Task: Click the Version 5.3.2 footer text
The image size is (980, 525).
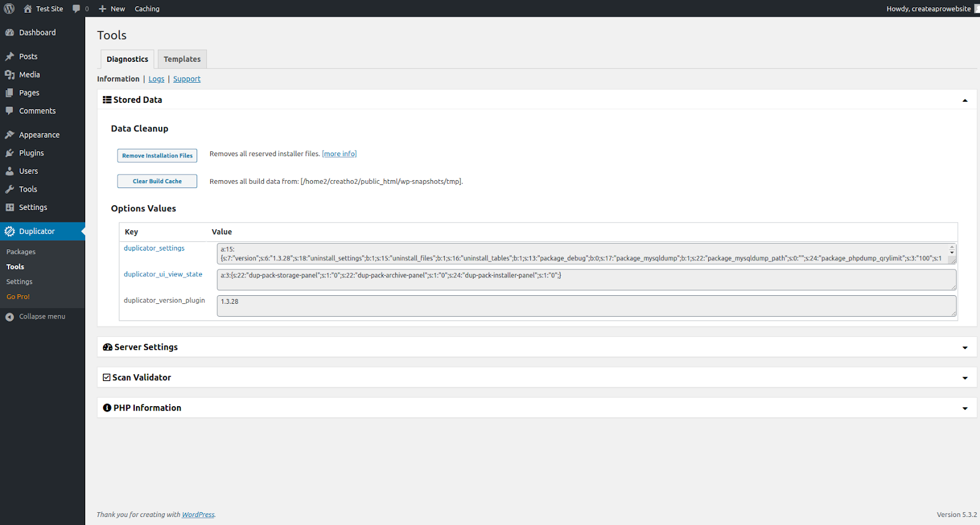Action: [957, 515]
